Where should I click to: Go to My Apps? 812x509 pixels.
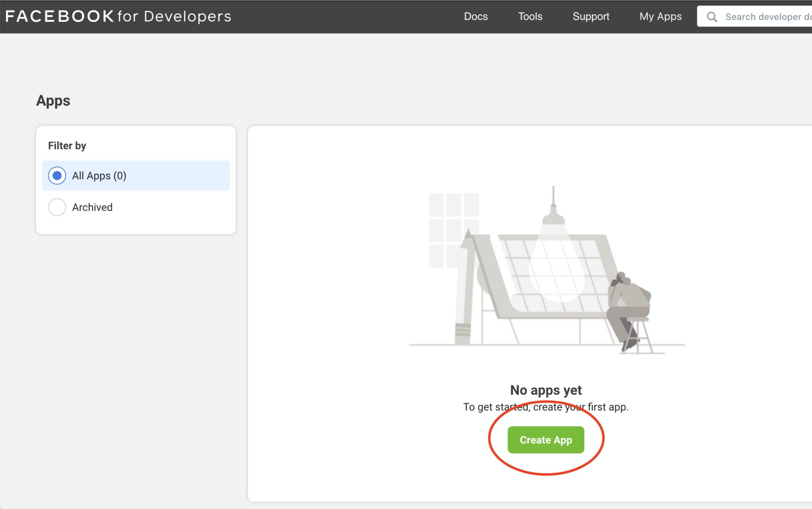661,16
